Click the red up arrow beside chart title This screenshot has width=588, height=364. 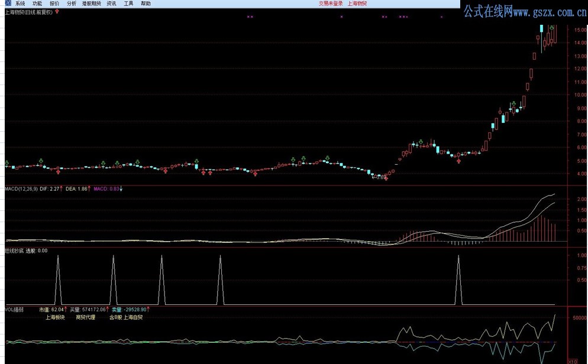[57, 12]
